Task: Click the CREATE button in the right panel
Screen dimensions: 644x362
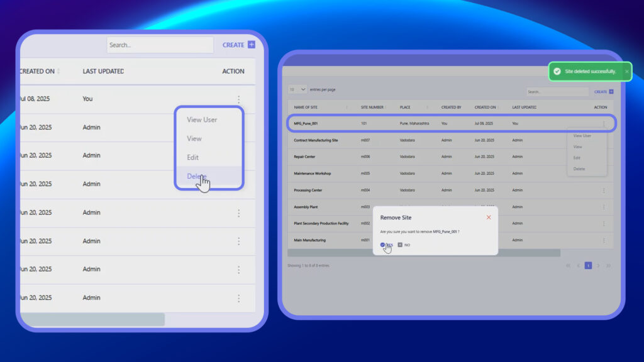Action: pyautogui.click(x=604, y=92)
